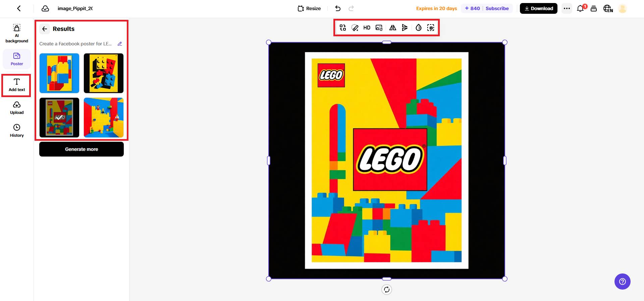Image resolution: width=644 pixels, height=301 pixels.
Task: Select the LEGO castle poster thumbnail
Action: (104, 118)
